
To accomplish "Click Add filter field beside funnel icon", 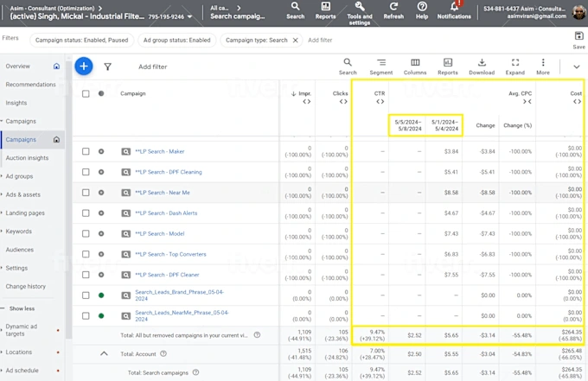I will [x=153, y=67].
